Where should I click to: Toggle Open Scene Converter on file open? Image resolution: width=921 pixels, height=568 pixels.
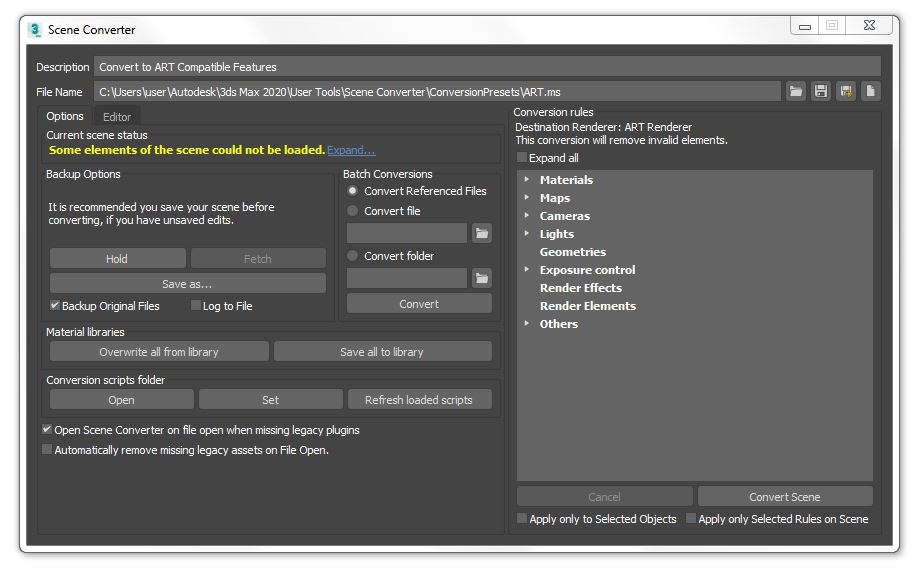tap(47, 430)
